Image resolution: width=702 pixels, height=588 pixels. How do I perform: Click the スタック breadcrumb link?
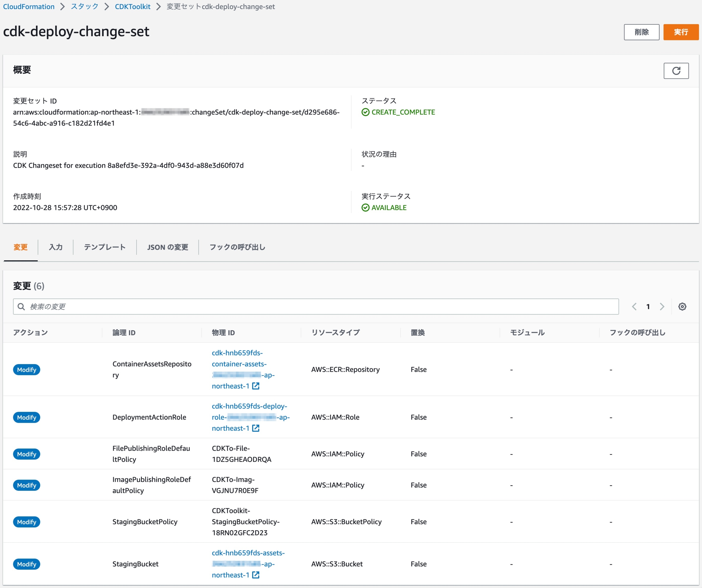click(x=84, y=7)
